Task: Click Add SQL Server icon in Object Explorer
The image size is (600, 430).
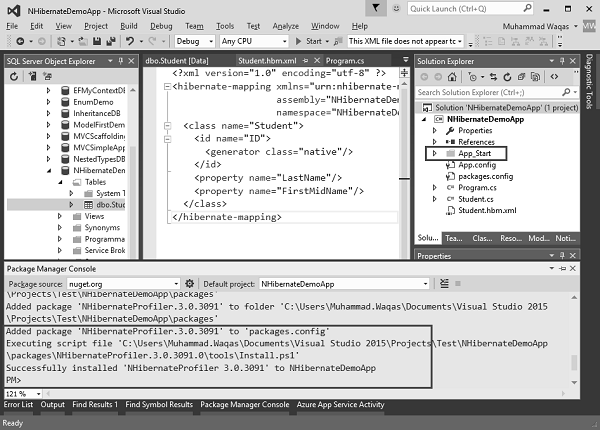Action: coord(33,77)
